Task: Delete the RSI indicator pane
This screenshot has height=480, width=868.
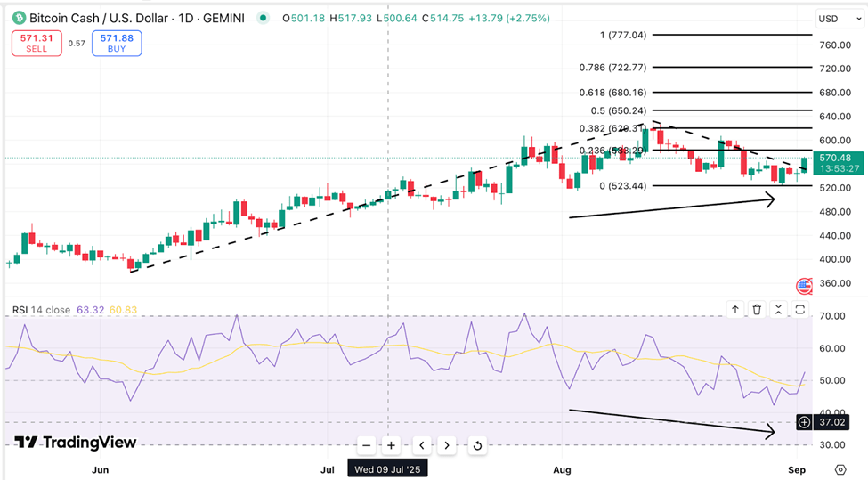Action: pyautogui.click(x=757, y=310)
